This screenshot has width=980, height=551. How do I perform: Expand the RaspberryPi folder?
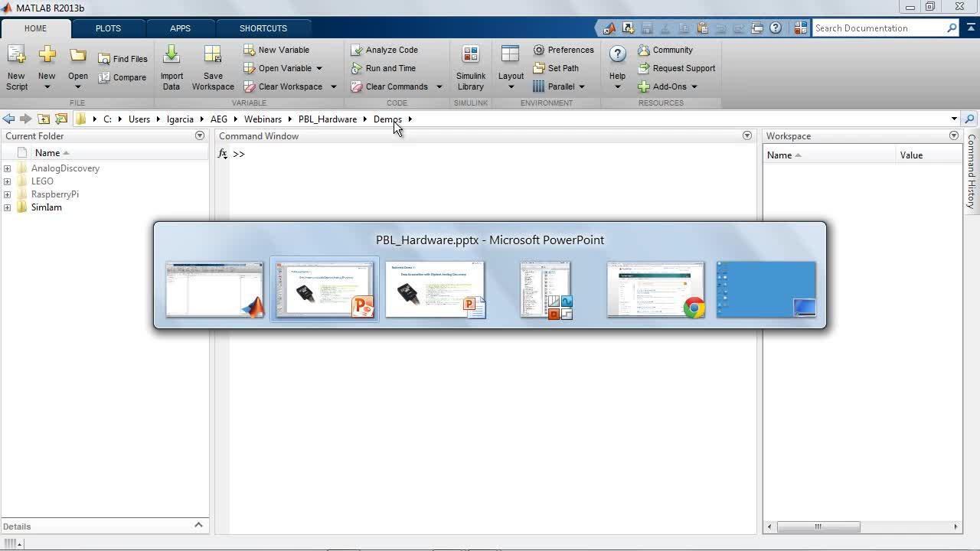pyautogui.click(x=7, y=194)
